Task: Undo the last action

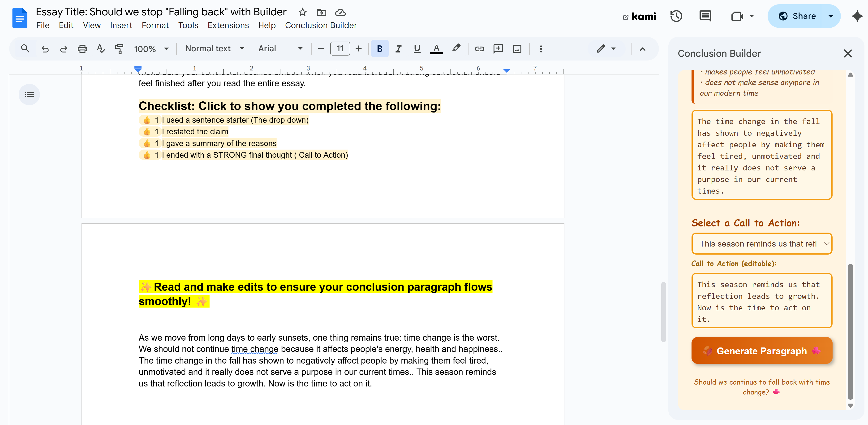Action: [46, 48]
